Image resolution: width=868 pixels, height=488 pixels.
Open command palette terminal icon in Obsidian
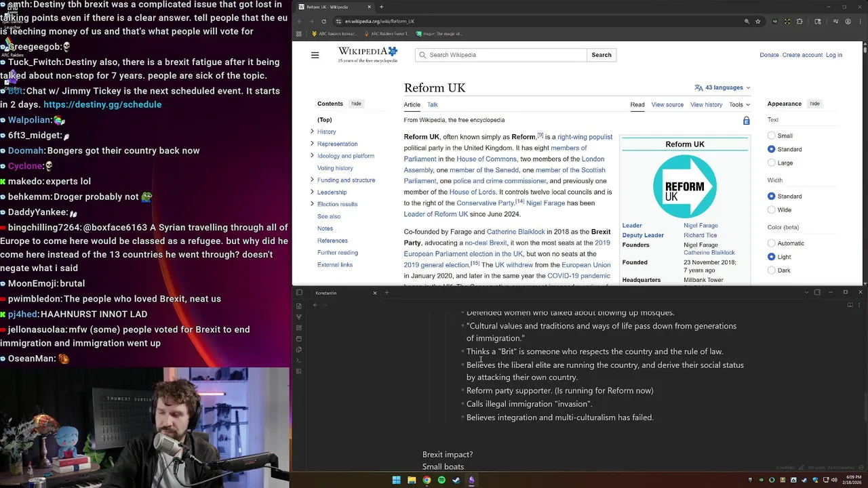(299, 360)
